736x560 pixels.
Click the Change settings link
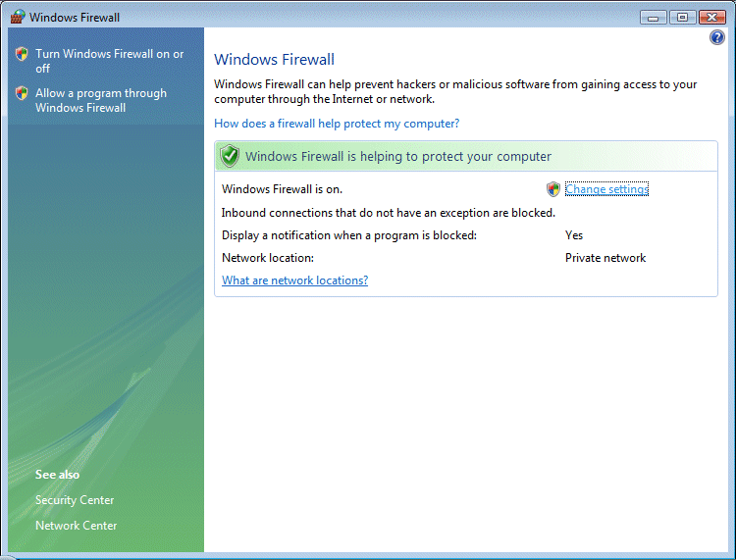(x=606, y=189)
